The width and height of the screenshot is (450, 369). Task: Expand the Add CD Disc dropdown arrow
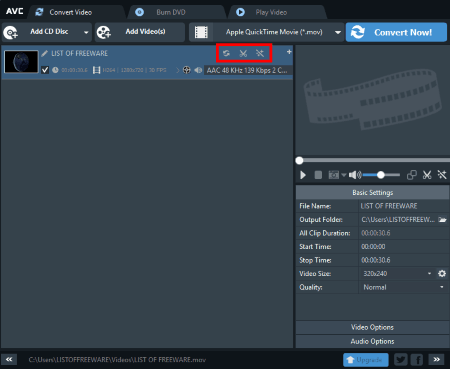pos(86,32)
